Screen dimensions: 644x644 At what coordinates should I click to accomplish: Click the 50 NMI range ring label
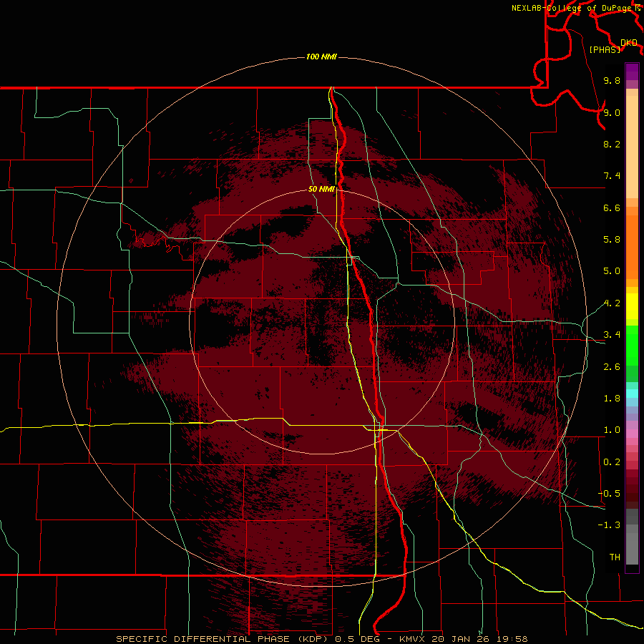click(321, 189)
